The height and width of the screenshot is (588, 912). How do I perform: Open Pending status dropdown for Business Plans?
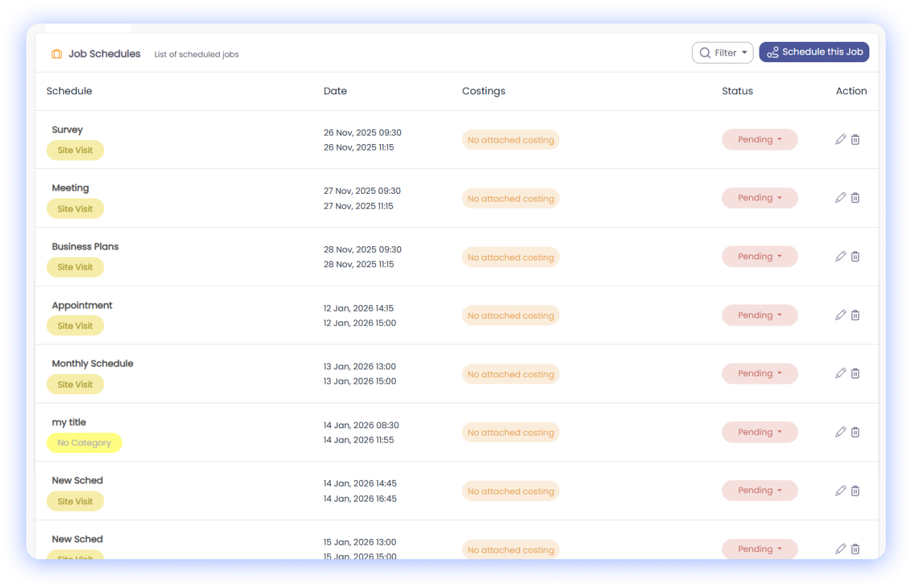click(x=760, y=257)
